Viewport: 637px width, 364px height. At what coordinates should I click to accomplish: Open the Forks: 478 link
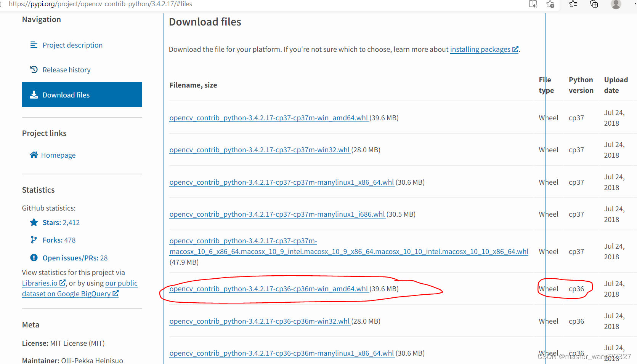click(x=59, y=240)
